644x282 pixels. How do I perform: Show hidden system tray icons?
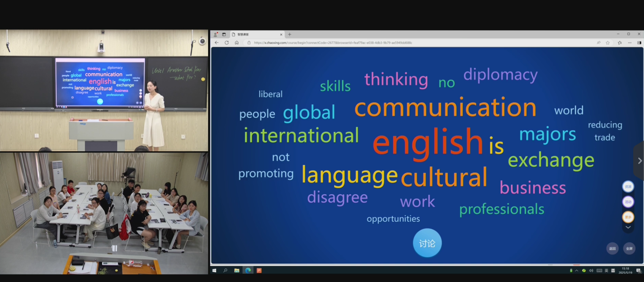tap(577, 271)
